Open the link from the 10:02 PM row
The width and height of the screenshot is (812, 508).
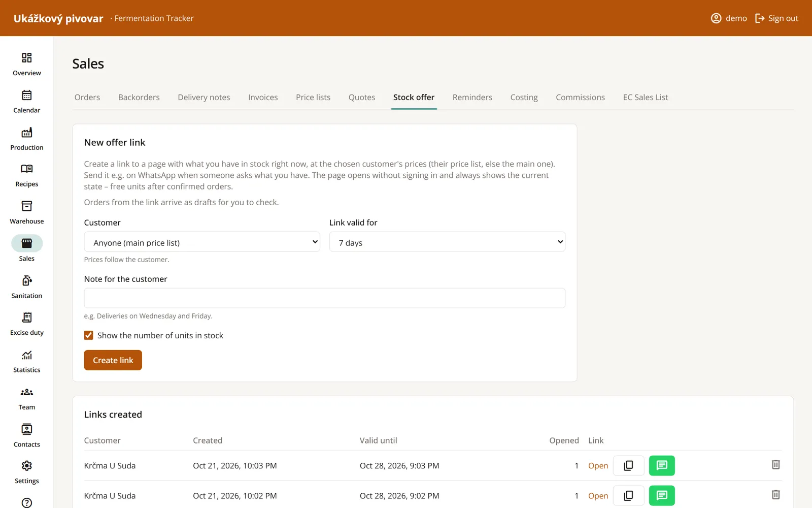pos(598,496)
